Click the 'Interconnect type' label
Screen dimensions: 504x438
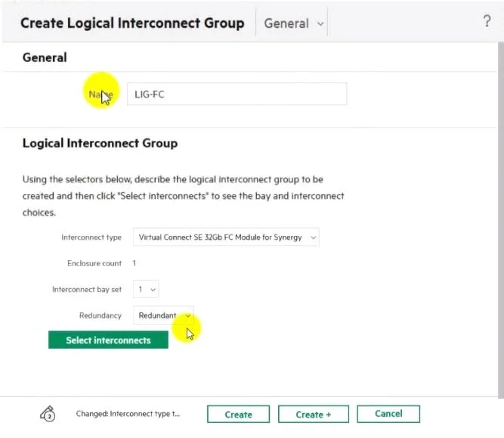coord(91,238)
